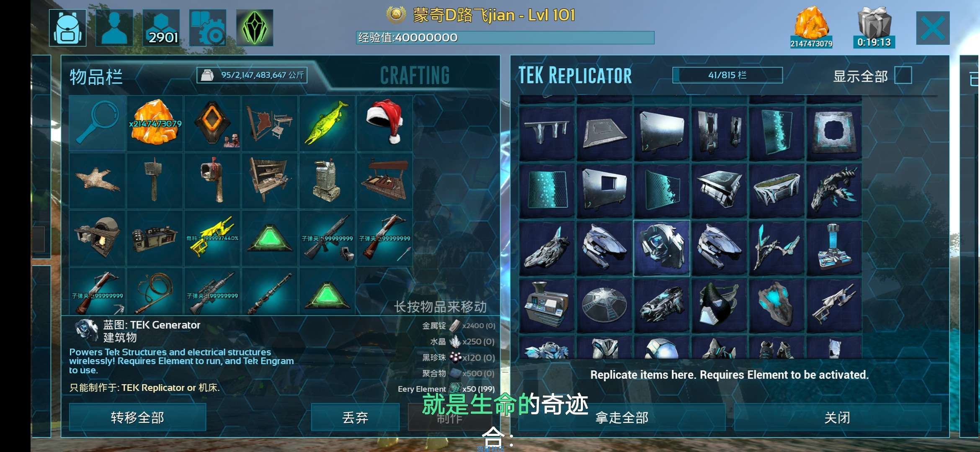Open the engram points icon showing 2901

click(161, 28)
